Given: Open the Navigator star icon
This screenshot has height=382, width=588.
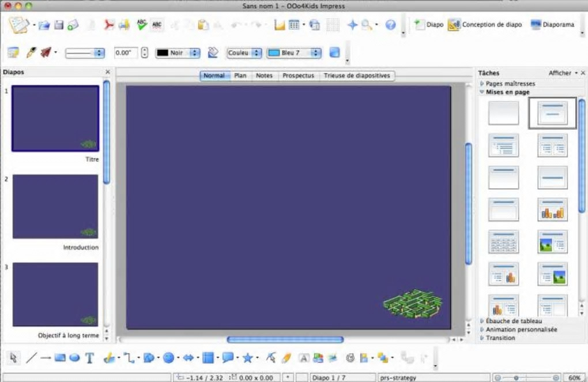Looking at the screenshot, I should pyautogui.click(x=352, y=25).
